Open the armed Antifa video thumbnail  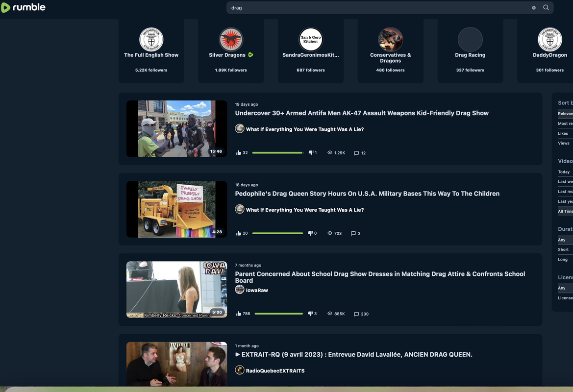point(176,128)
